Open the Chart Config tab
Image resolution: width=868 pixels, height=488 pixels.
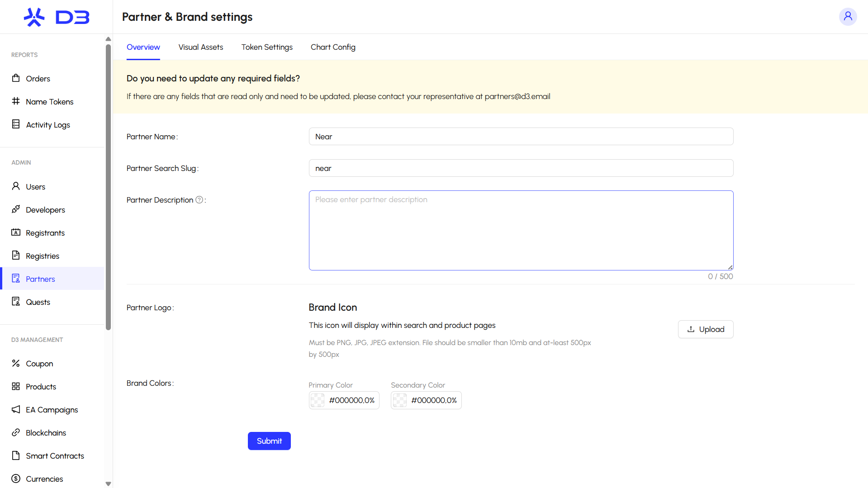coord(333,47)
